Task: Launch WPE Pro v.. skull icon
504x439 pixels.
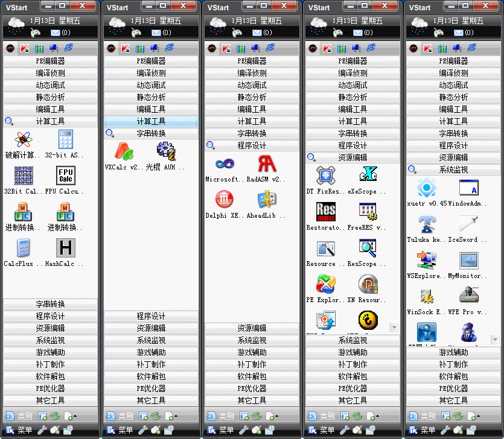Action: [x=468, y=295]
